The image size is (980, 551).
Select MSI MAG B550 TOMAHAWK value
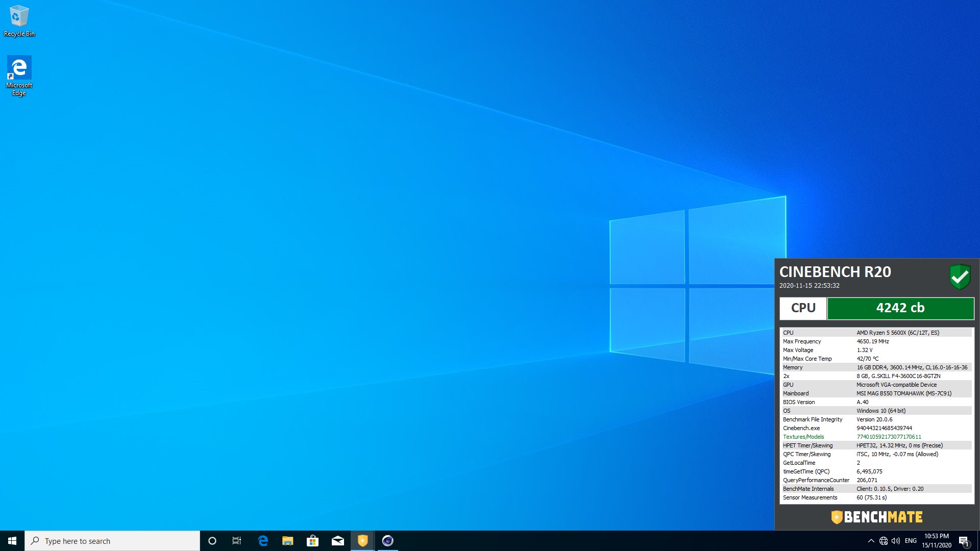(x=903, y=393)
